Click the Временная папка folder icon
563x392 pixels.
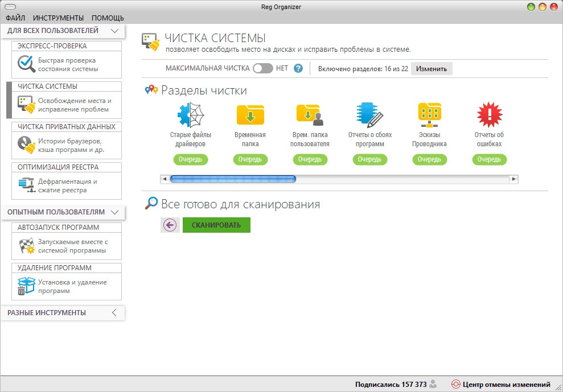(x=250, y=115)
